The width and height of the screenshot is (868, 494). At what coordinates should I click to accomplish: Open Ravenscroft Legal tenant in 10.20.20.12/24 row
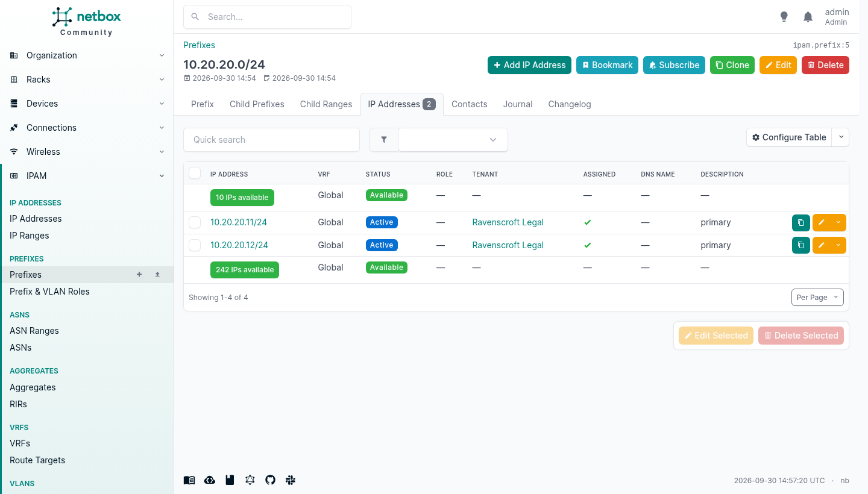[508, 245]
